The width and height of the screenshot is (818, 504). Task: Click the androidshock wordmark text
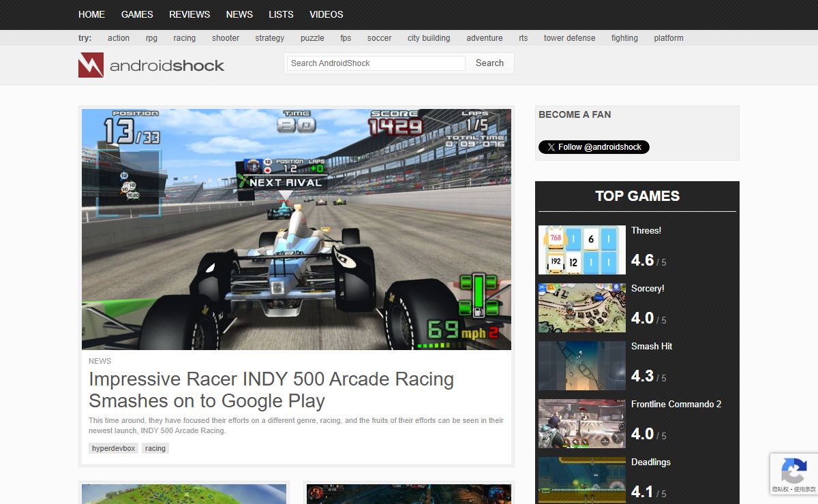(x=167, y=66)
